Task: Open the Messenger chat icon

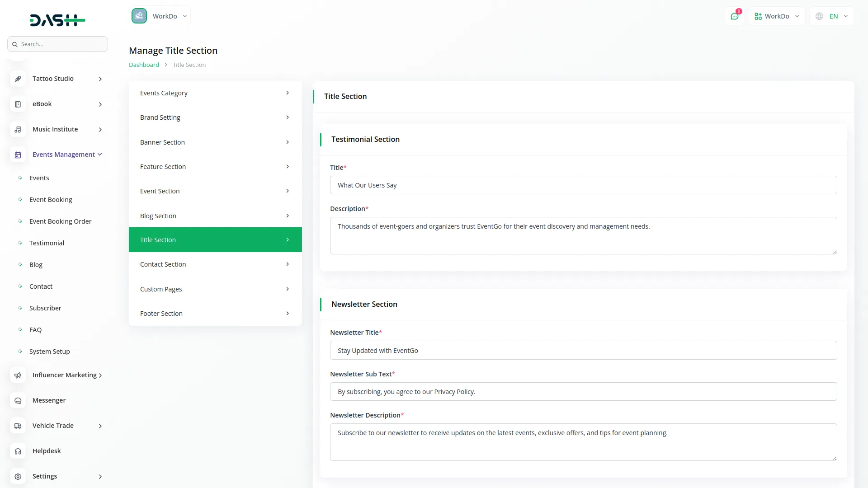Action: [18, 401]
